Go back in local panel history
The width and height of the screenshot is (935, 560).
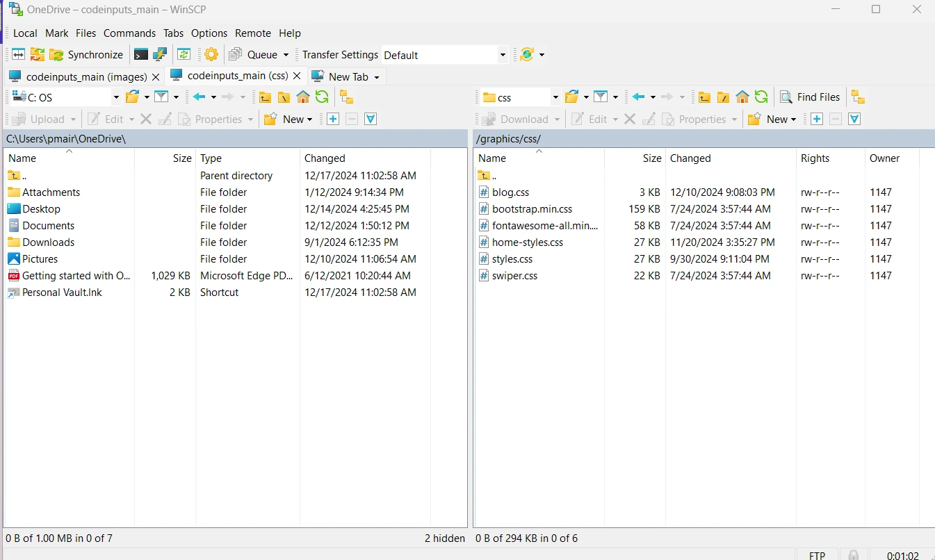click(200, 97)
